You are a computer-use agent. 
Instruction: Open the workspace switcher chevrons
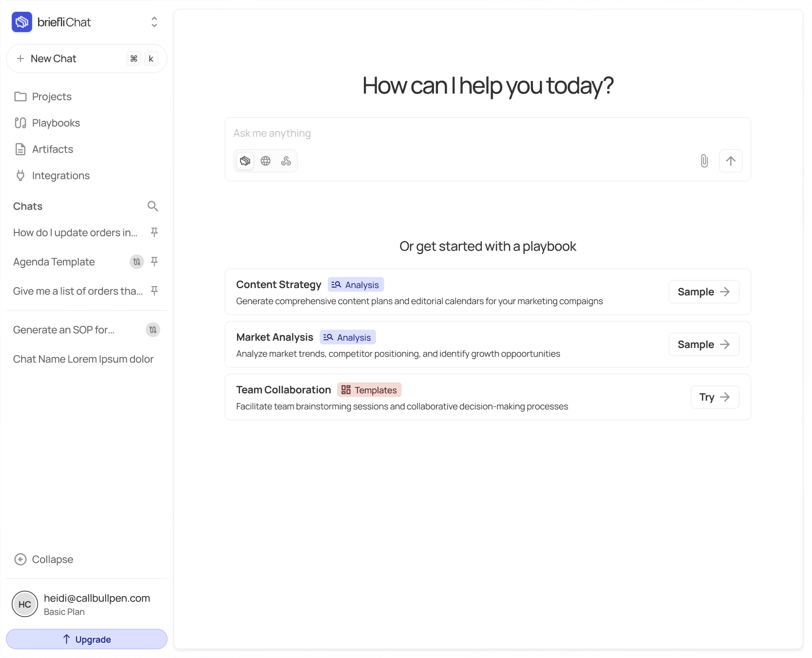[x=153, y=22]
